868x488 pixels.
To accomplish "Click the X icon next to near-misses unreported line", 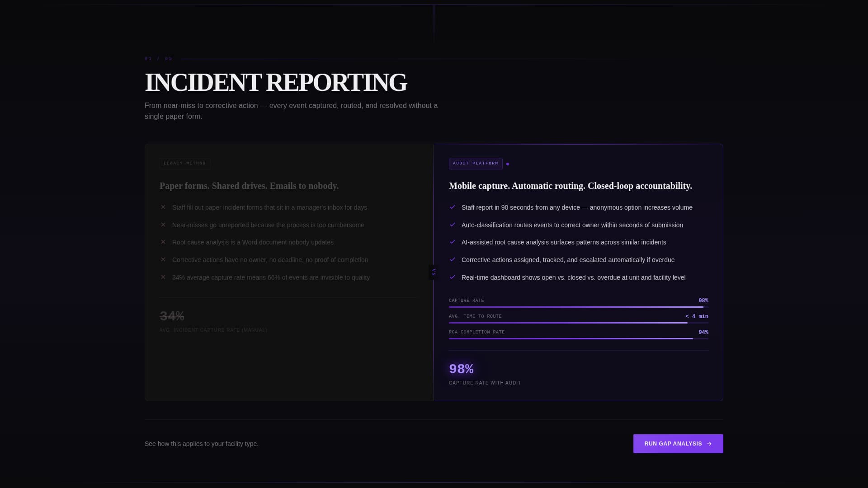I will point(164,225).
